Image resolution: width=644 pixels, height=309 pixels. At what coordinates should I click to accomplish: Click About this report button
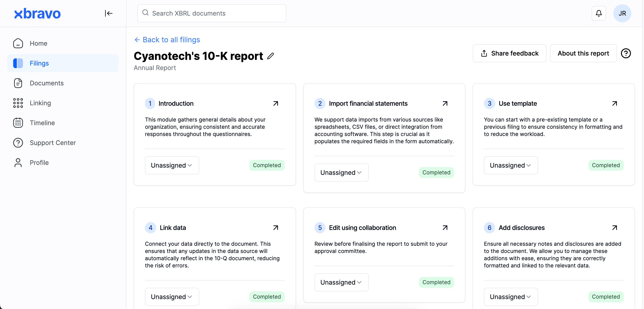point(583,53)
